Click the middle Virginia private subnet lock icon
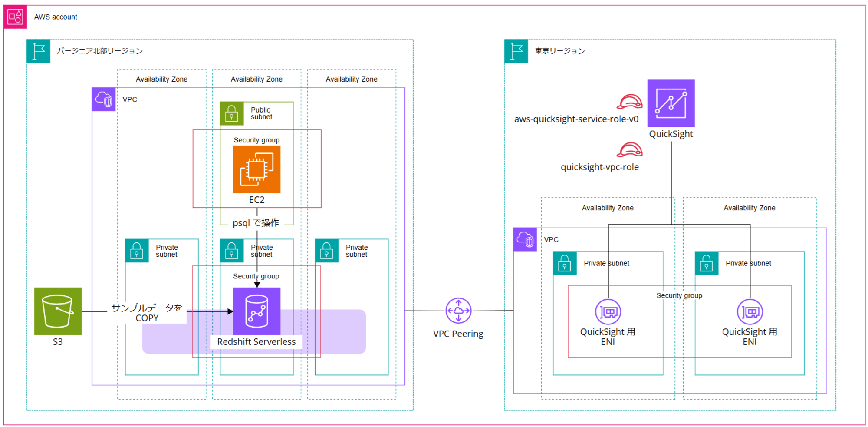The height and width of the screenshot is (427, 868). click(x=232, y=251)
